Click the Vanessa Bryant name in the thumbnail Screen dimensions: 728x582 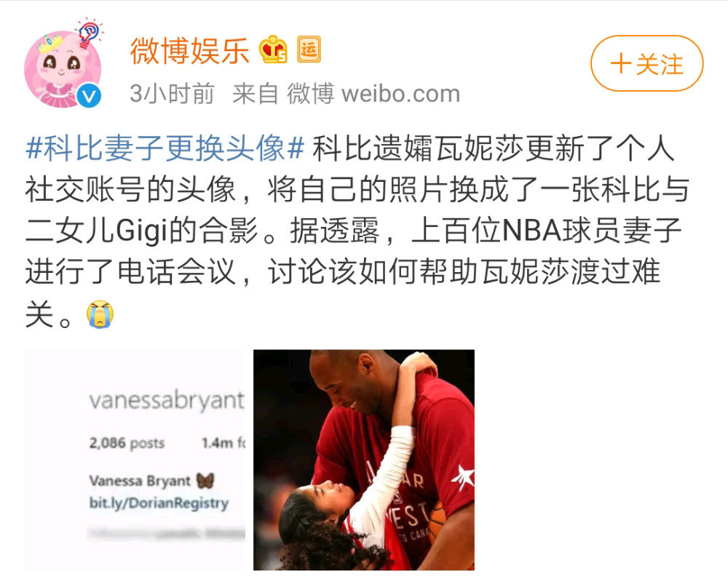click(x=140, y=481)
